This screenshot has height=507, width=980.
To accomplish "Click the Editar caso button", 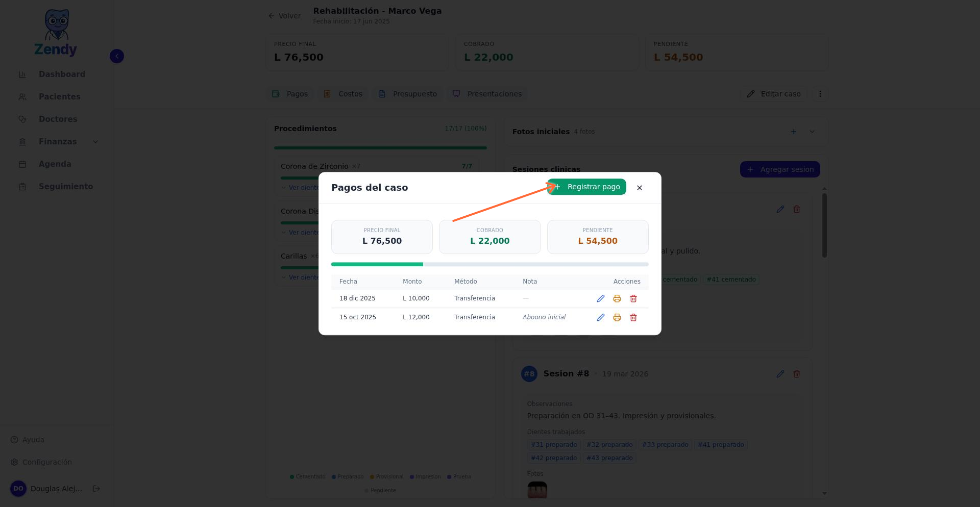I will [774, 94].
